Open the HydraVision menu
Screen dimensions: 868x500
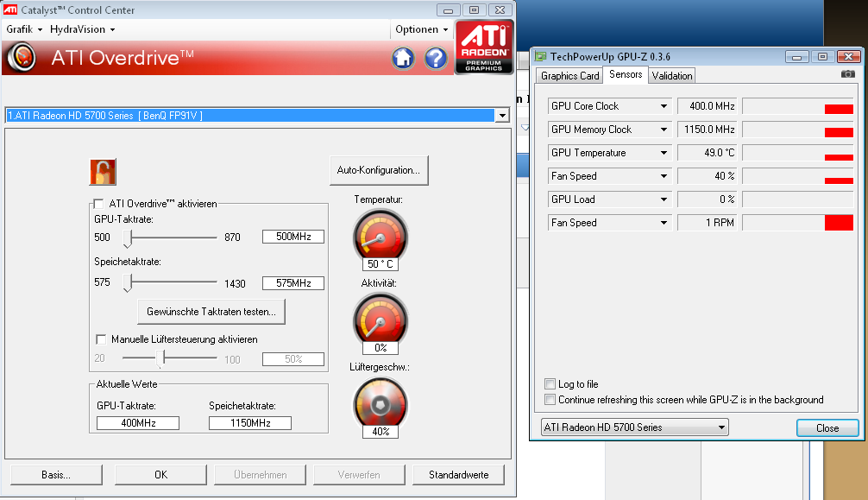[x=82, y=29]
